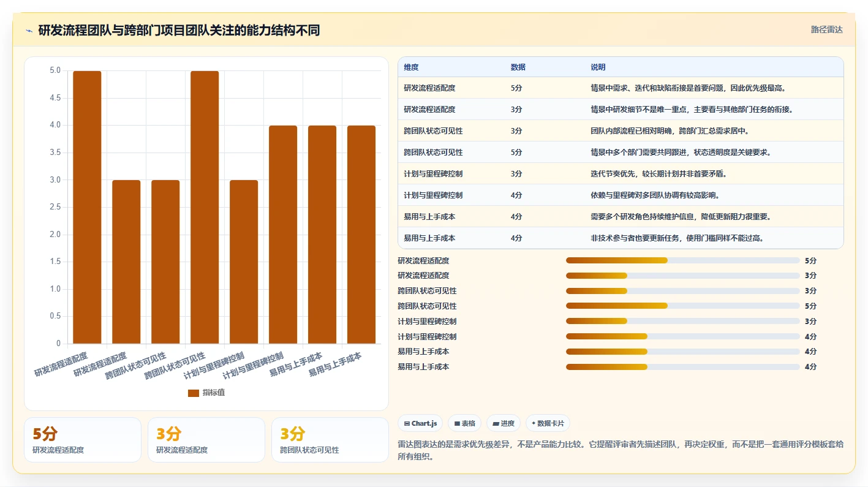Click the 研发流程适配度 progress bar showing 3分
This screenshot has height=487, width=868.
pyautogui.click(x=682, y=276)
